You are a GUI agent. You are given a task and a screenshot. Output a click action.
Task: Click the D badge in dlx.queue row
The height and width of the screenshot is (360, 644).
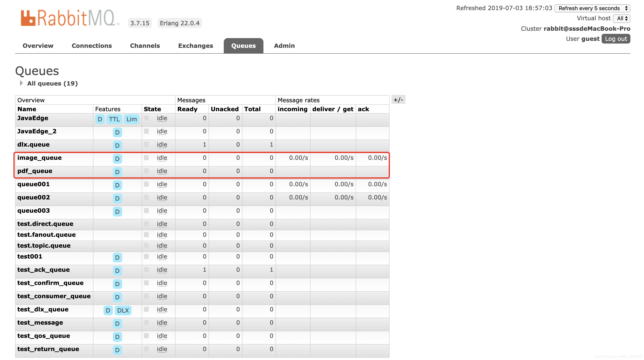pyautogui.click(x=117, y=145)
